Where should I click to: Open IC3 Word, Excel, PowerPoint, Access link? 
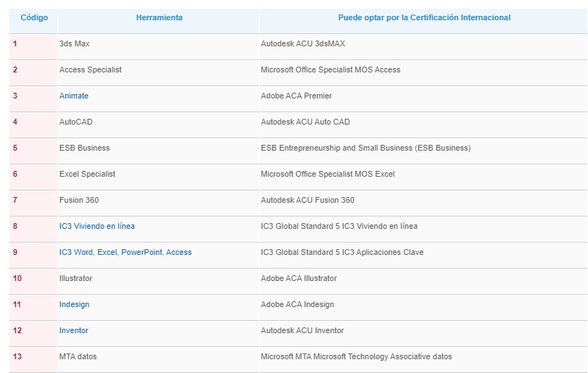(x=125, y=253)
